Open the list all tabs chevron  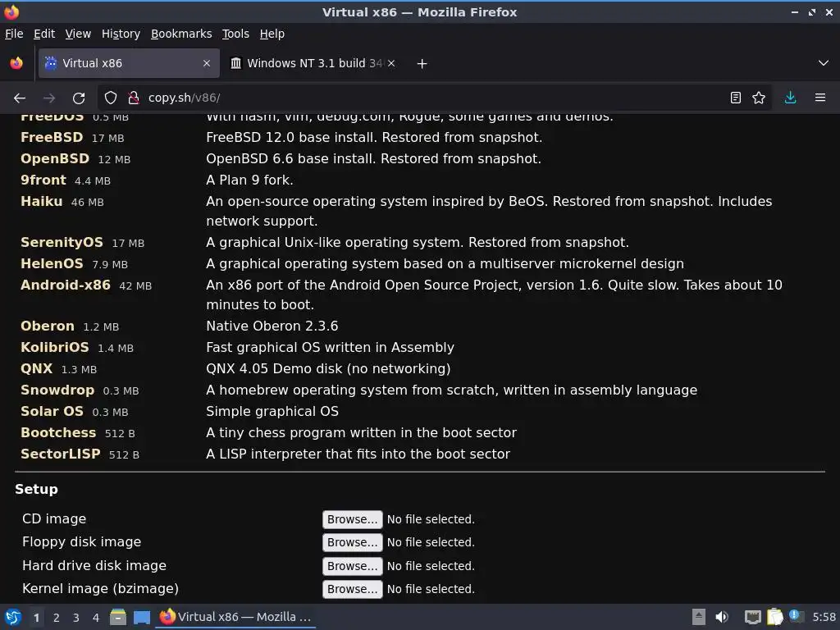[x=824, y=63]
